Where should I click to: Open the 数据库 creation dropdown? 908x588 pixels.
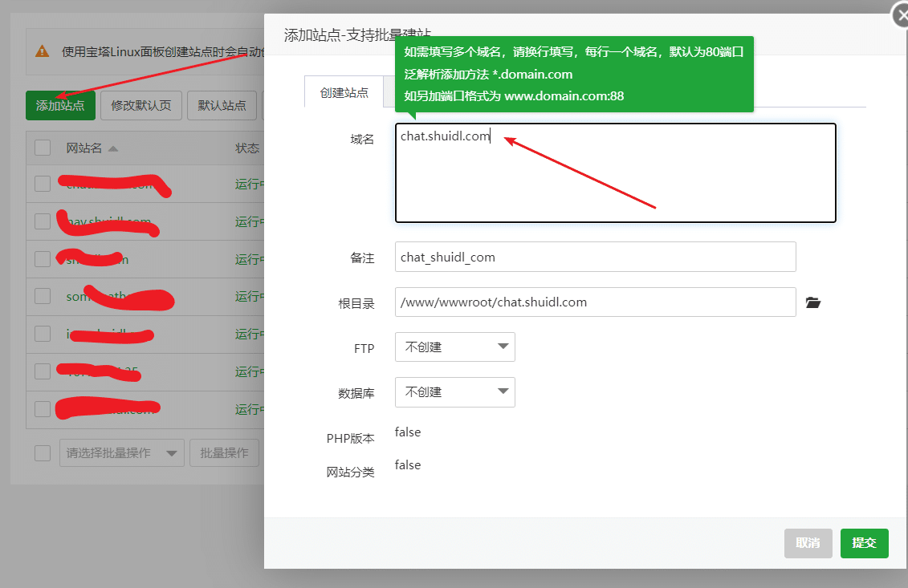454,391
